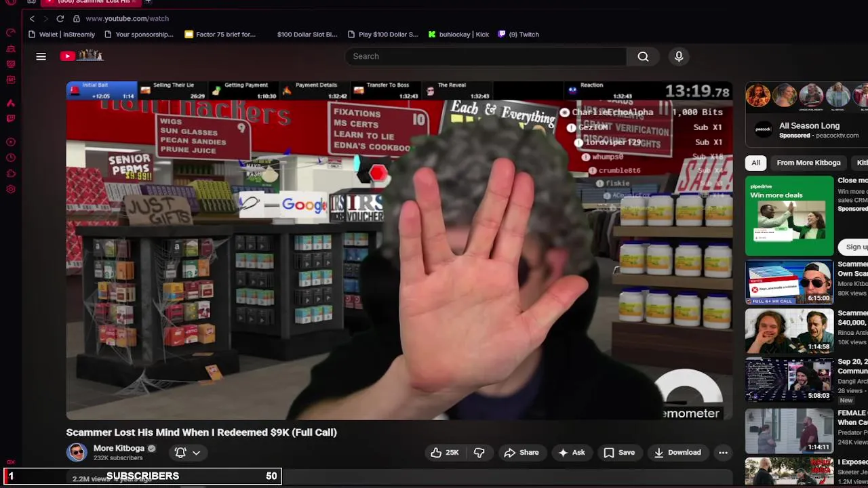This screenshot has width=868, height=488.
Task: Go back with the browser back arrow
Action: pyautogui.click(x=32, y=18)
